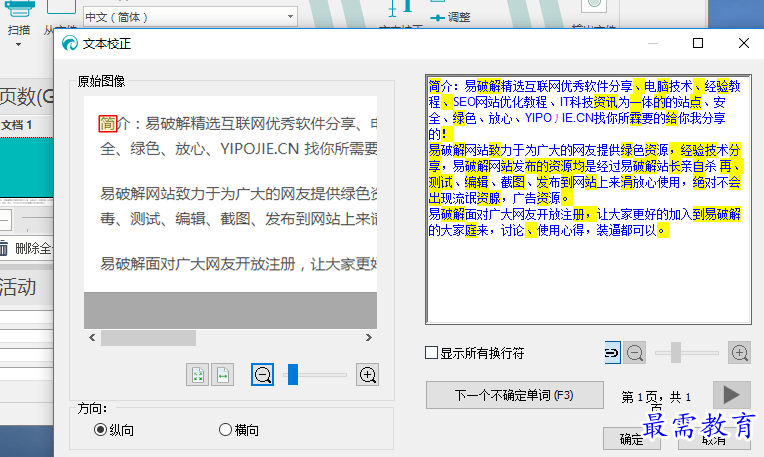This screenshot has width=764, height=457.
Task: Click the 调整 adjust icon in the main window
Action: tap(437, 18)
